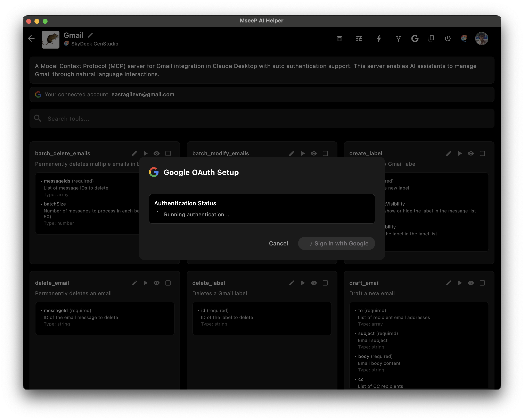524x420 pixels.
Task: Click Sign in with Google button
Action: click(x=336, y=243)
